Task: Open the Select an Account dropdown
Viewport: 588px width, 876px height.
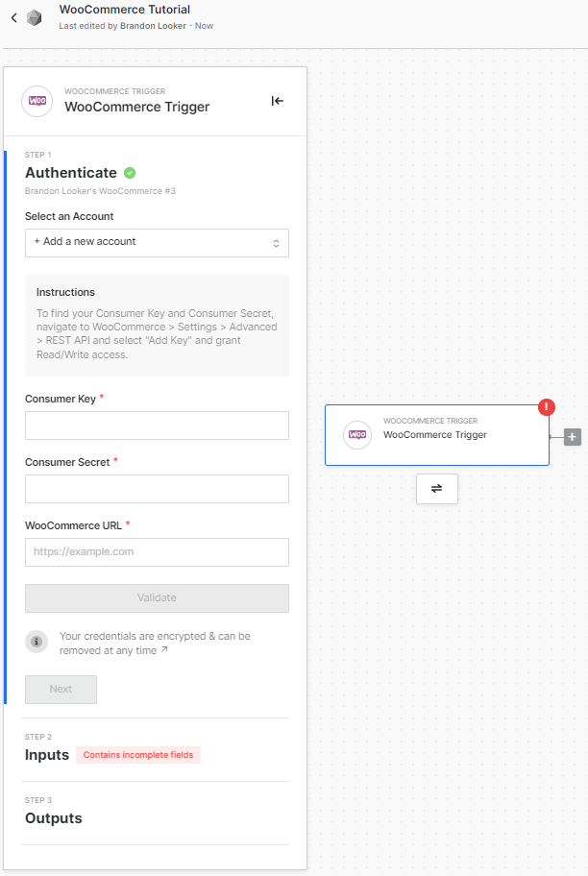Action: pos(157,242)
